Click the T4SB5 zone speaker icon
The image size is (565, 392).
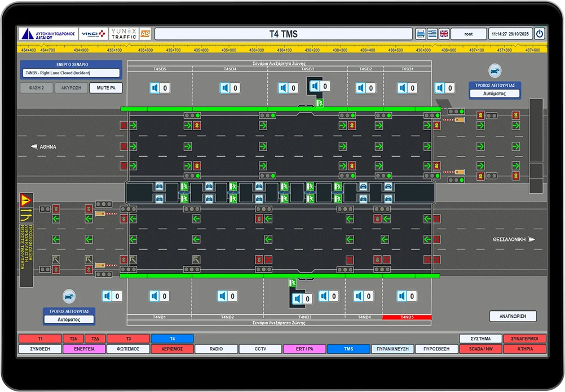click(x=155, y=88)
